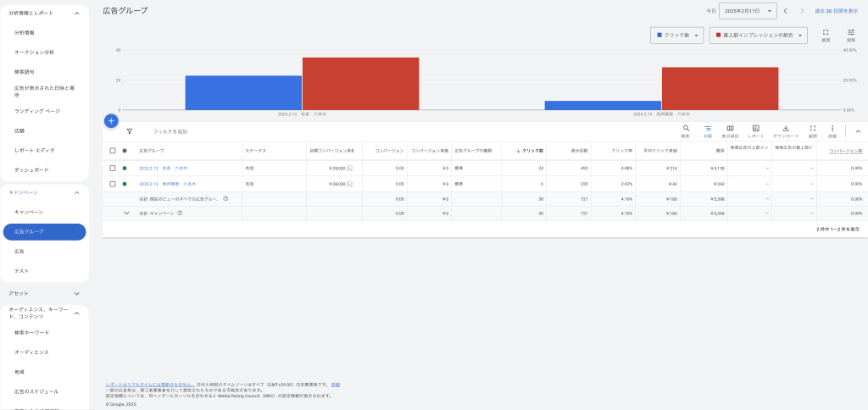
Task: Toggle the select-all checkbox in table header
Action: (113, 151)
